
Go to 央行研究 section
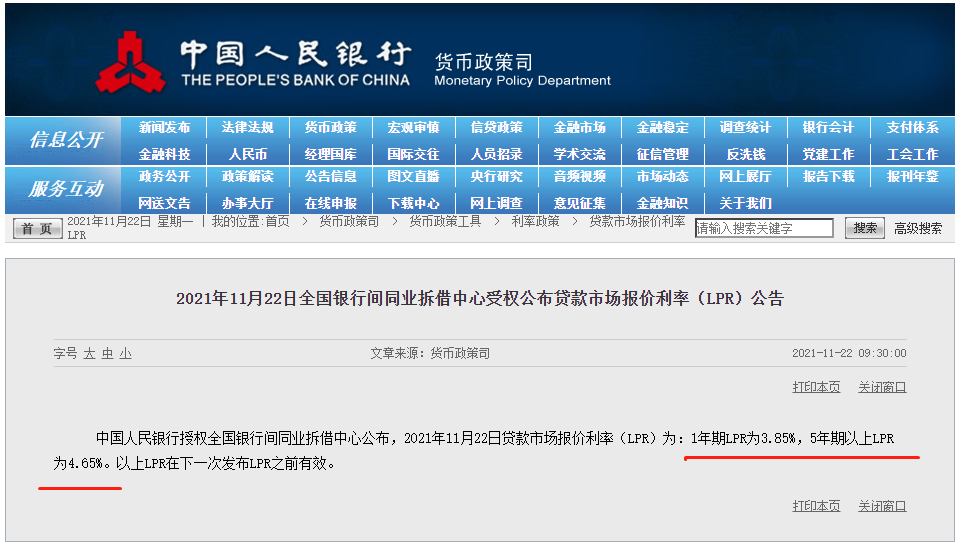(x=497, y=177)
